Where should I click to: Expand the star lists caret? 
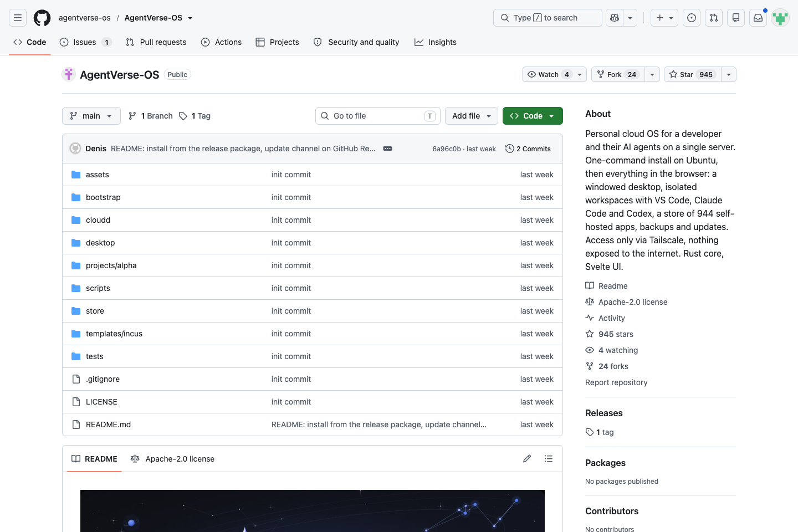pyautogui.click(x=729, y=74)
